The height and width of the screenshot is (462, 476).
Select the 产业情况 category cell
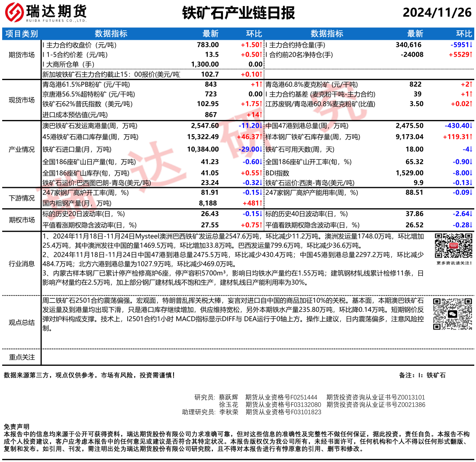22,149
